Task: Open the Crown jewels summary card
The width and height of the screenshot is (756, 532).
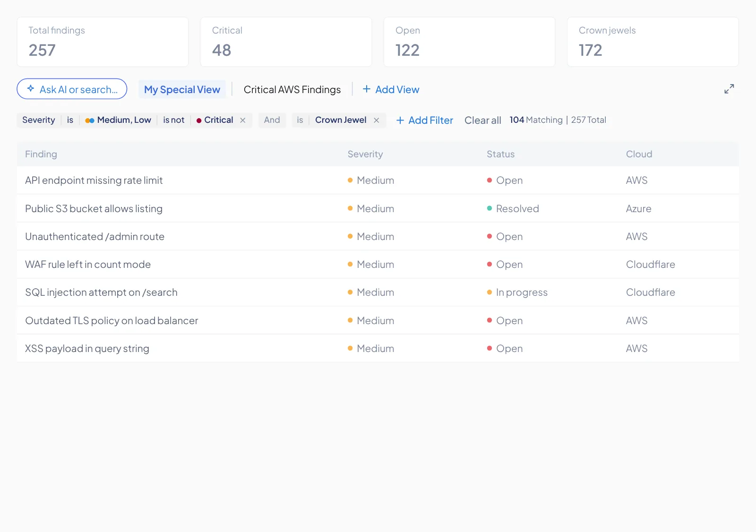Action: [x=653, y=42]
